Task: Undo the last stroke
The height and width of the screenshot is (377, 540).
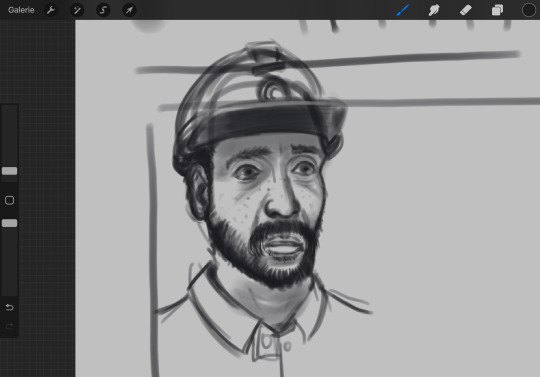Action: point(9,307)
